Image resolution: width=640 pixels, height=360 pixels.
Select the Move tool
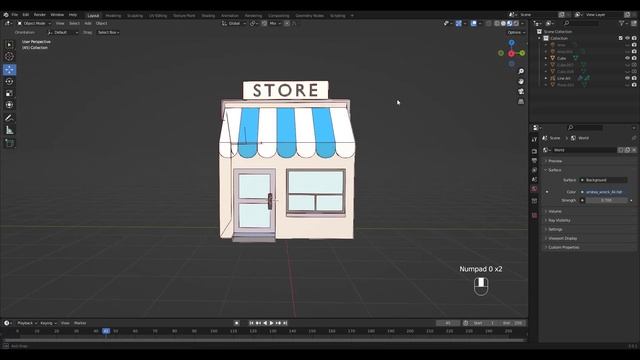tap(9, 69)
